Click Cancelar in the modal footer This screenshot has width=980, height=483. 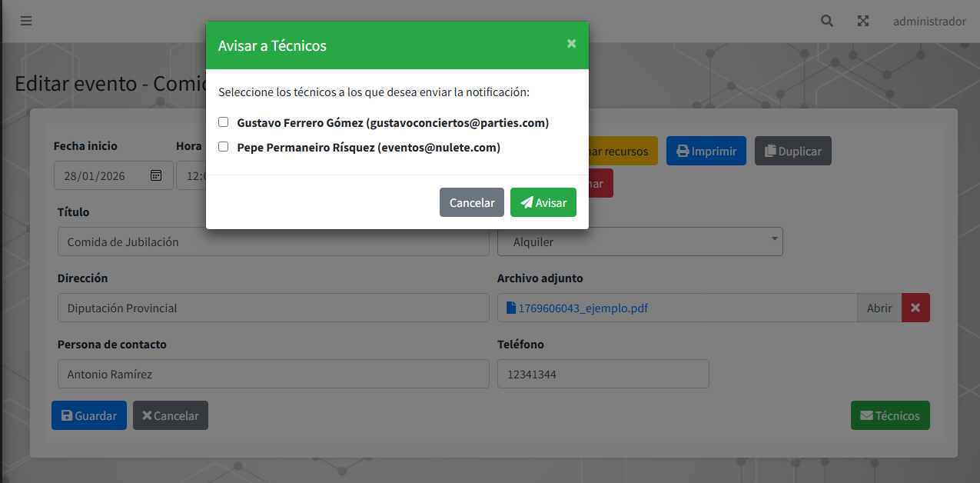point(471,202)
